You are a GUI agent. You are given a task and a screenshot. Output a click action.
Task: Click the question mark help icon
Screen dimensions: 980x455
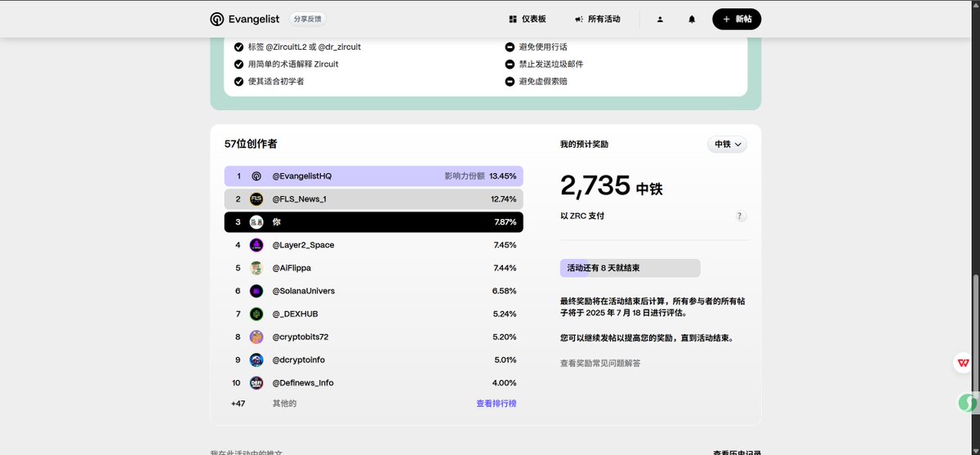pos(740,216)
